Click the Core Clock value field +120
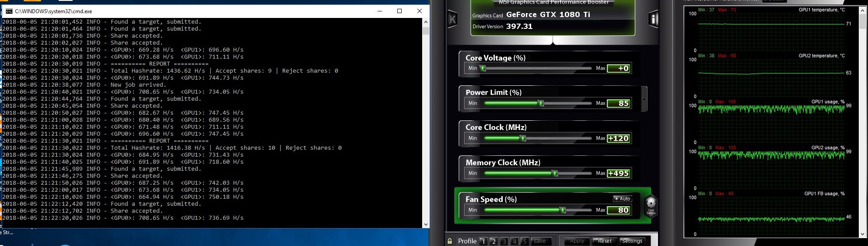The height and width of the screenshot is (246, 868). pos(619,138)
